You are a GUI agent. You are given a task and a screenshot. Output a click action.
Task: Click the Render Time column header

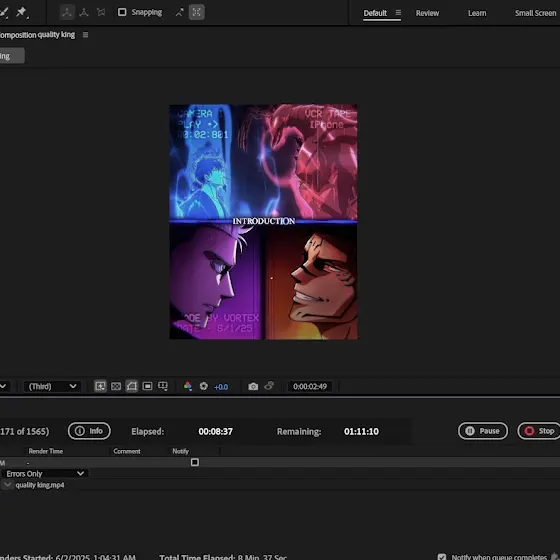pyautogui.click(x=46, y=451)
